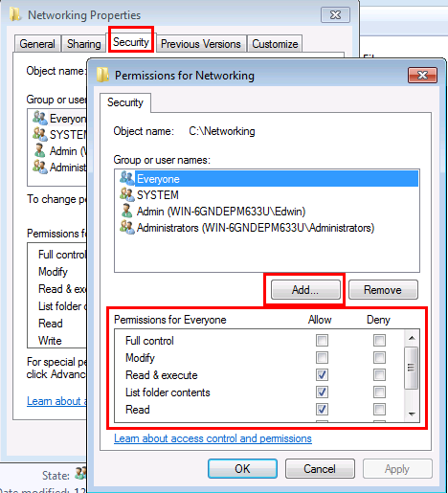Viewport: 448px width, 493px height.
Task: Click the SYSTEM icon in Networking Properties list
Action: pyautogui.click(x=40, y=134)
